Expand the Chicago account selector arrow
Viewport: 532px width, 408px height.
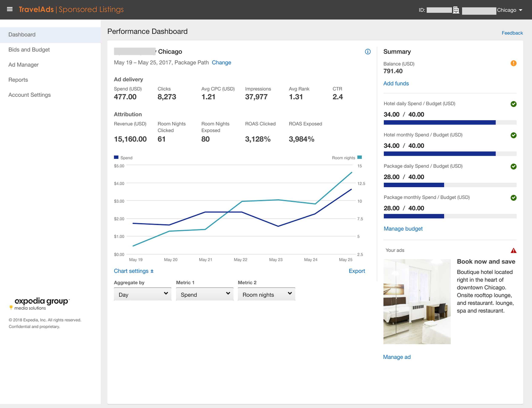(520, 10)
